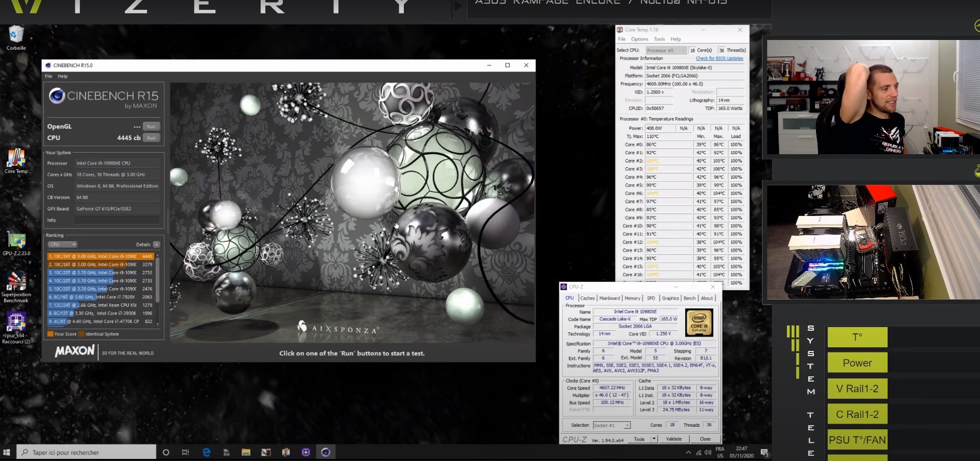Click the Power telemetry button

coord(857,363)
